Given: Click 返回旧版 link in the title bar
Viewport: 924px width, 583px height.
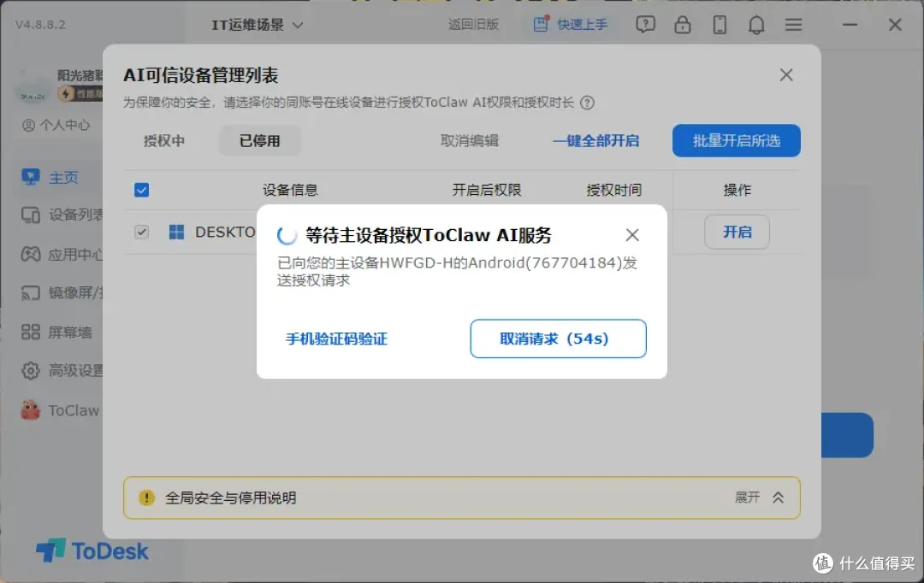Looking at the screenshot, I should (473, 25).
